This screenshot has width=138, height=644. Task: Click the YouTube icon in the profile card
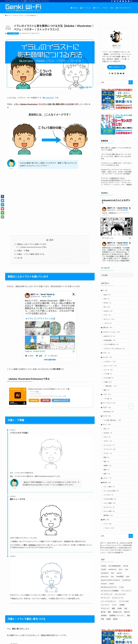[120, 74]
